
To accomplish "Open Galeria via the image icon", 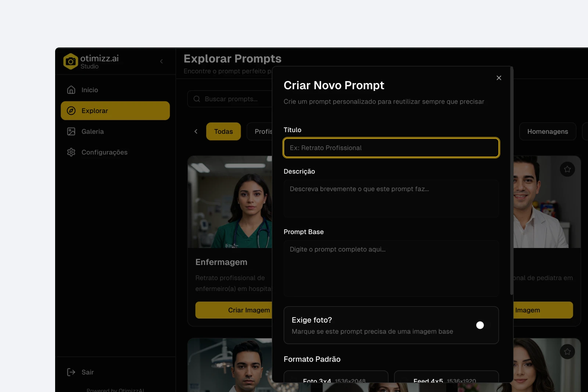I will pyautogui.click(x=71, y=131).
